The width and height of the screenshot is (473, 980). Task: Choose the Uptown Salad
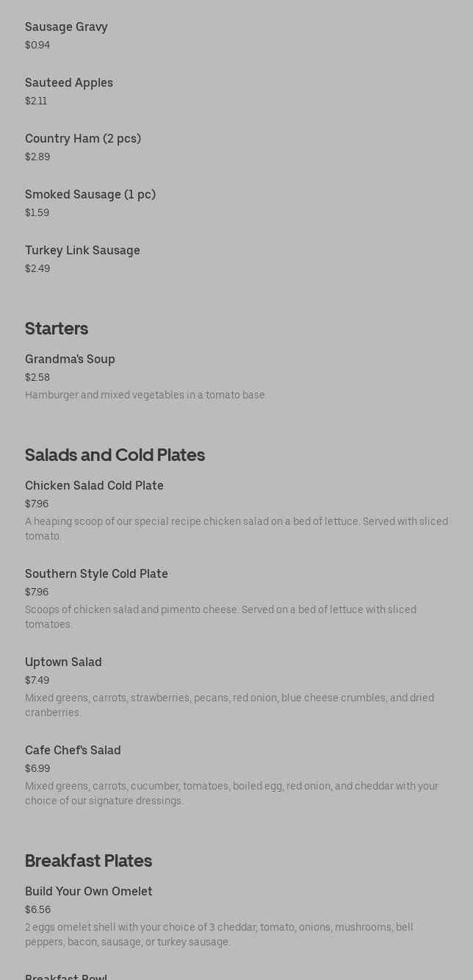[63, 662]
